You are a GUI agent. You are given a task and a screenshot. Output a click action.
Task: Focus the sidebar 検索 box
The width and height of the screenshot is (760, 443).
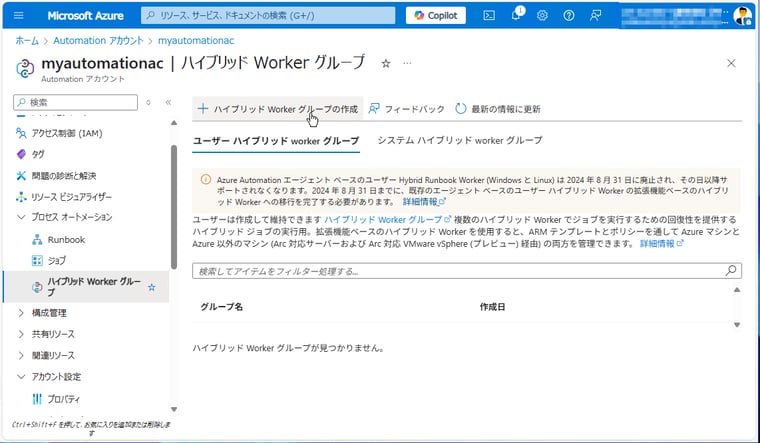coord(76,102)
